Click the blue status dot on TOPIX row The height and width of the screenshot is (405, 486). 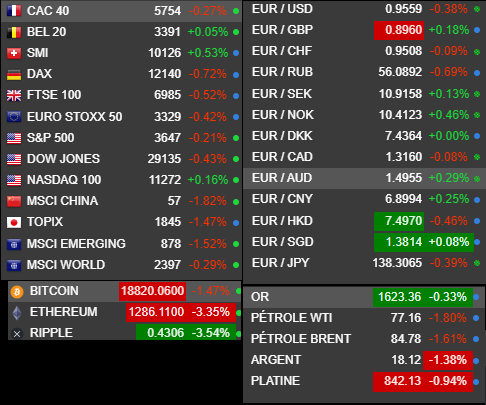coord(236,223)
